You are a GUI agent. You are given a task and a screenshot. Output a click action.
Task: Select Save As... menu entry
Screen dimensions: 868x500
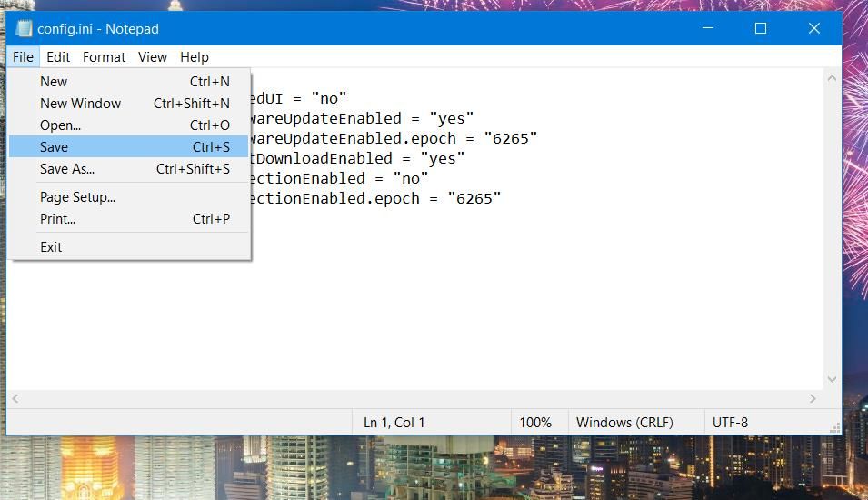click(129, 169)
